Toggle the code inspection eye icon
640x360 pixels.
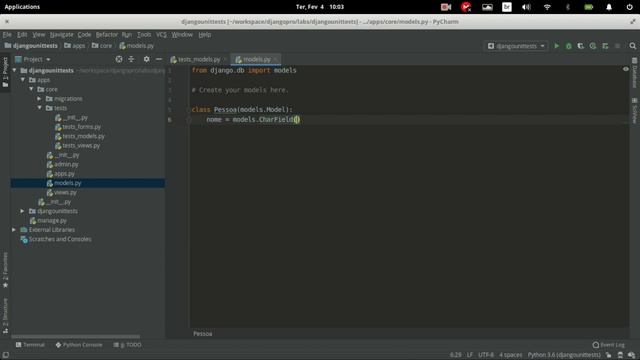[626, 69]
